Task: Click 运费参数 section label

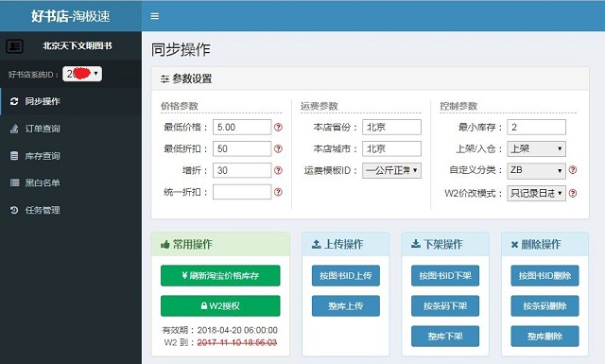Action: coord(320,106)
